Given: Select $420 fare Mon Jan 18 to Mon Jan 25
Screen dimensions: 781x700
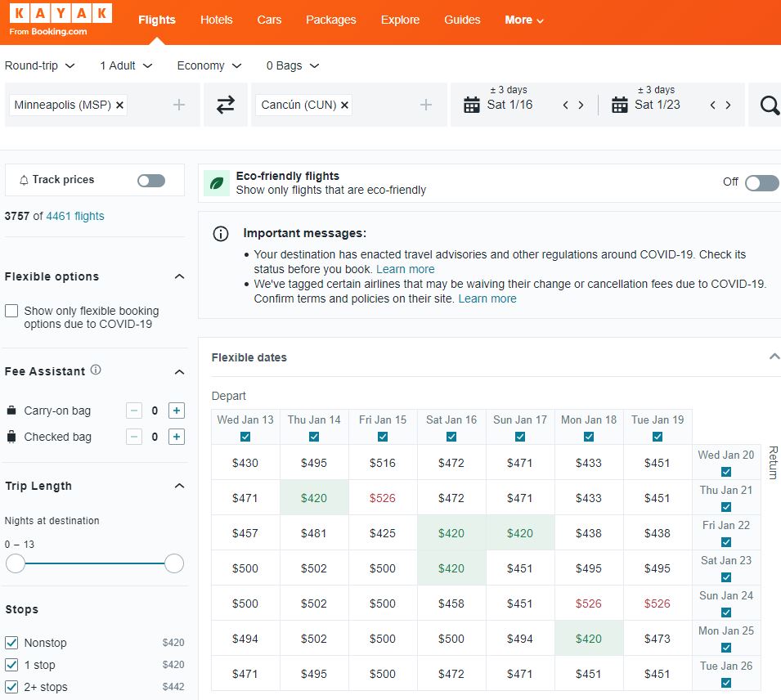Looking at the screenshot, I should [x=589, y=639].
